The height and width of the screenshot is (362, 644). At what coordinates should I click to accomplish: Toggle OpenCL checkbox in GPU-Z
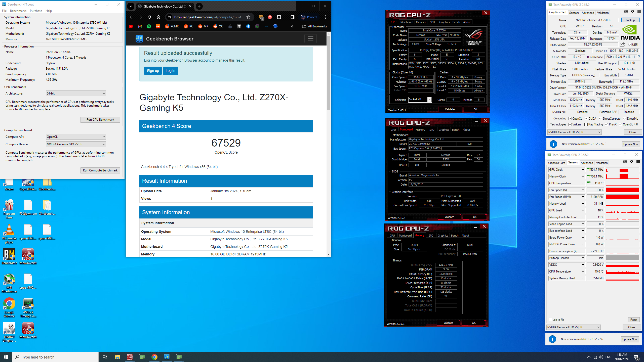point(570,119)
